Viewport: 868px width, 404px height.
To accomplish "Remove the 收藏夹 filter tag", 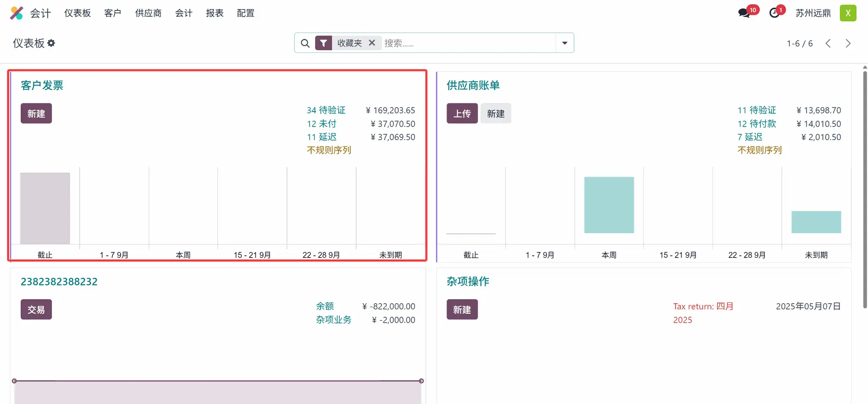I will coord(372,43).
